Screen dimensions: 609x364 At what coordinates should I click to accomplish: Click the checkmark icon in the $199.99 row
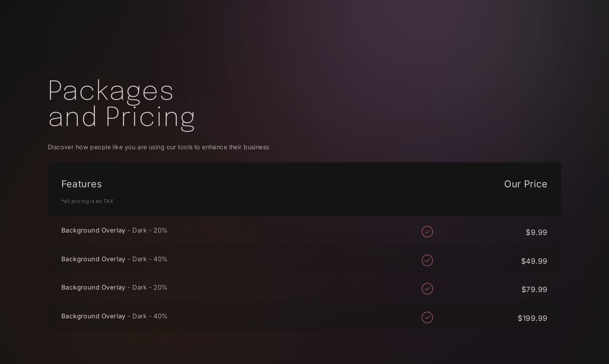(427, 317)
